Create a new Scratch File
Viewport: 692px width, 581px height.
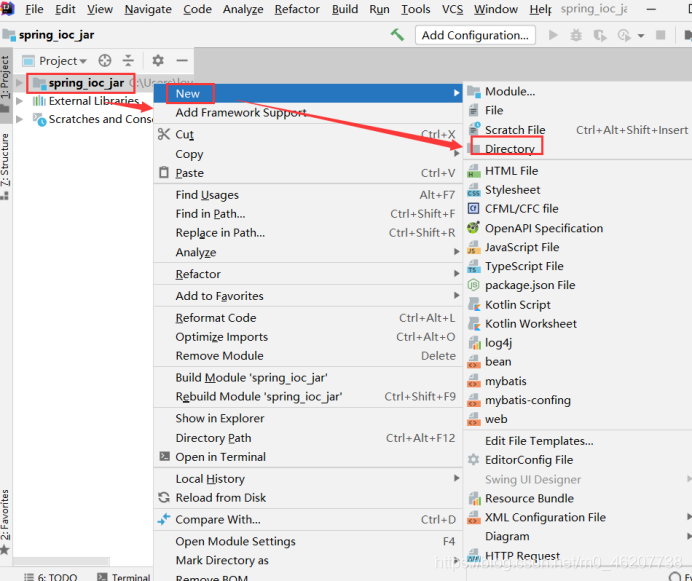(x=578, y=130)
